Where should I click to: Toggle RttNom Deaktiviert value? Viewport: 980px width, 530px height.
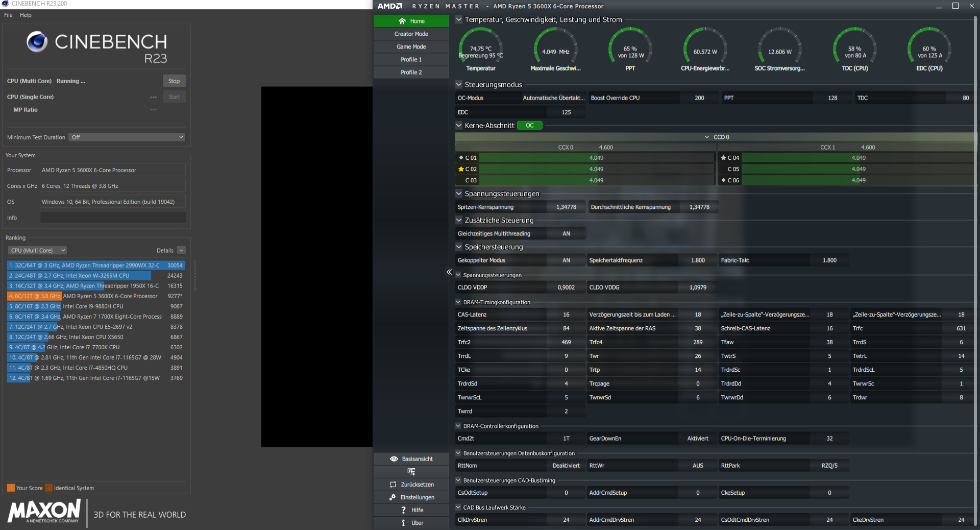tap(566, 466)
